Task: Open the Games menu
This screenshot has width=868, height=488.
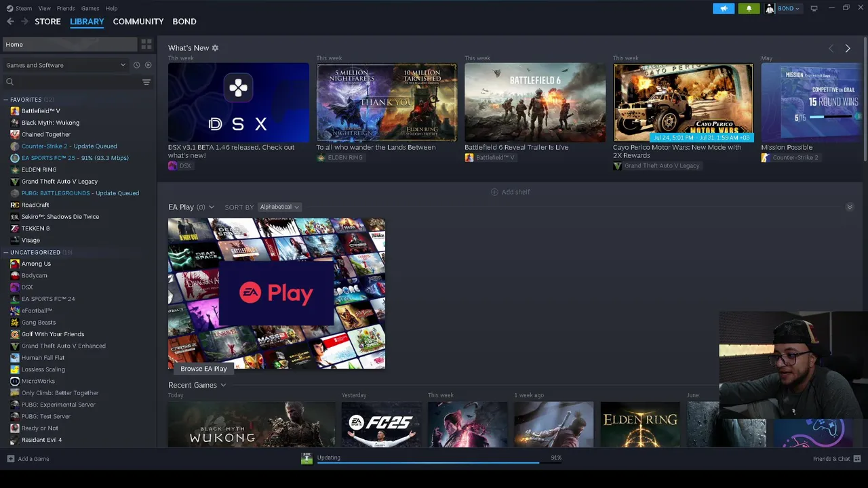Action: 90,8
